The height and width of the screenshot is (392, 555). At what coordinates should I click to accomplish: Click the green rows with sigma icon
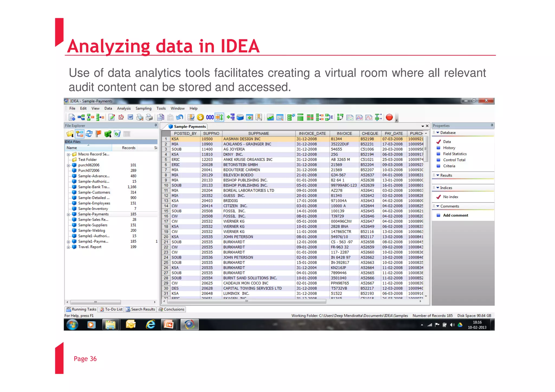coord(329,117)
